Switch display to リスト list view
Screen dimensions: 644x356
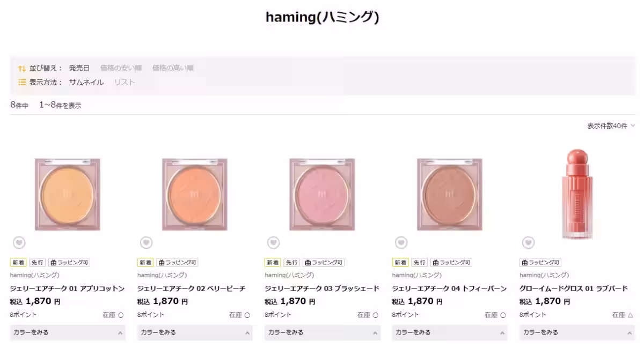(x=125, y=83)
